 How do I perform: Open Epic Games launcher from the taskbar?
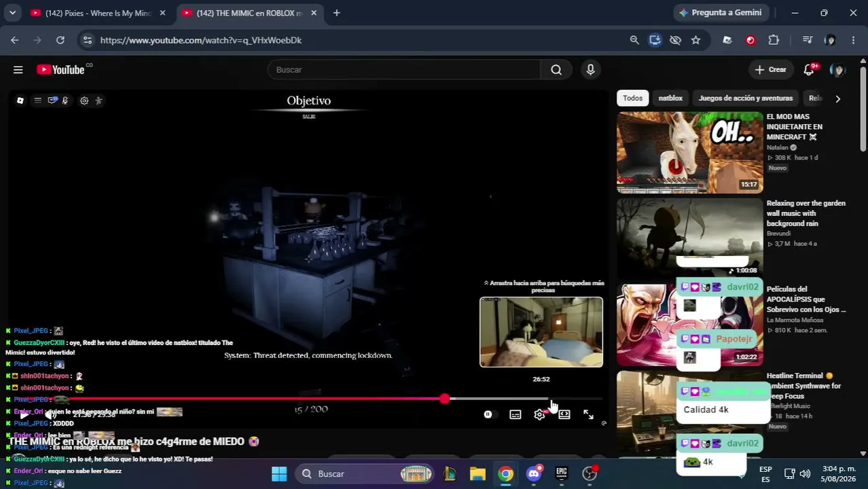562,473
